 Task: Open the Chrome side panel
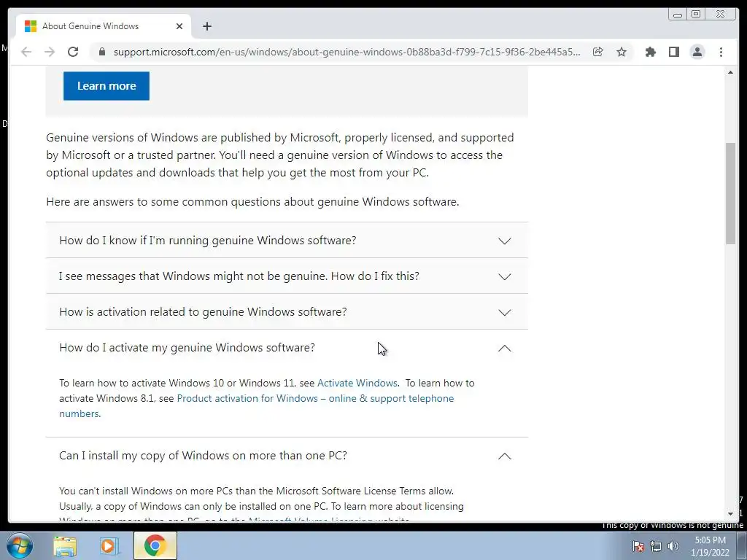pyautogui.click(x=673, y=52)
